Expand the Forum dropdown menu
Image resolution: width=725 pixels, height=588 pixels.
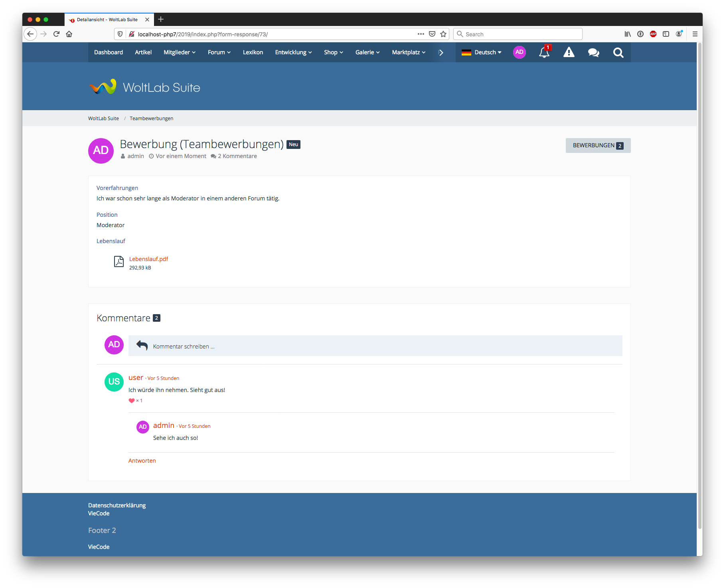click(219, 52)
